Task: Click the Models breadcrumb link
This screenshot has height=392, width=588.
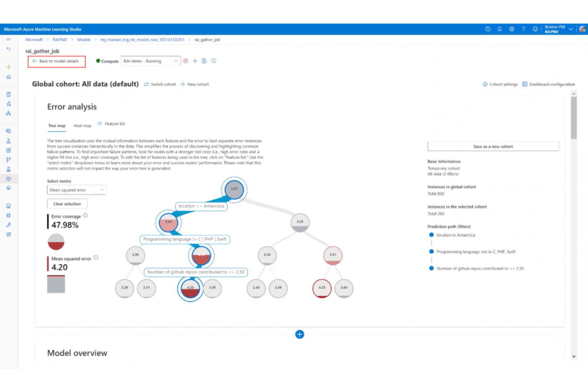Action: [84, 40]
